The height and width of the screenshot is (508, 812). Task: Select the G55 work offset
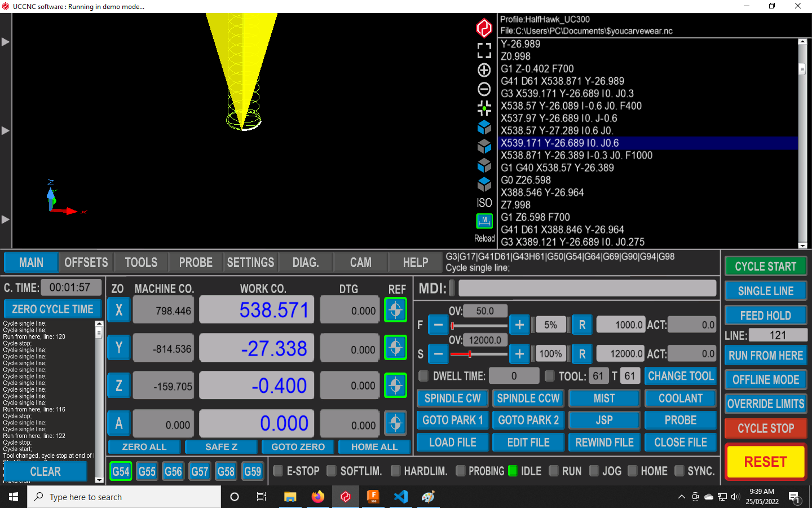147,471
